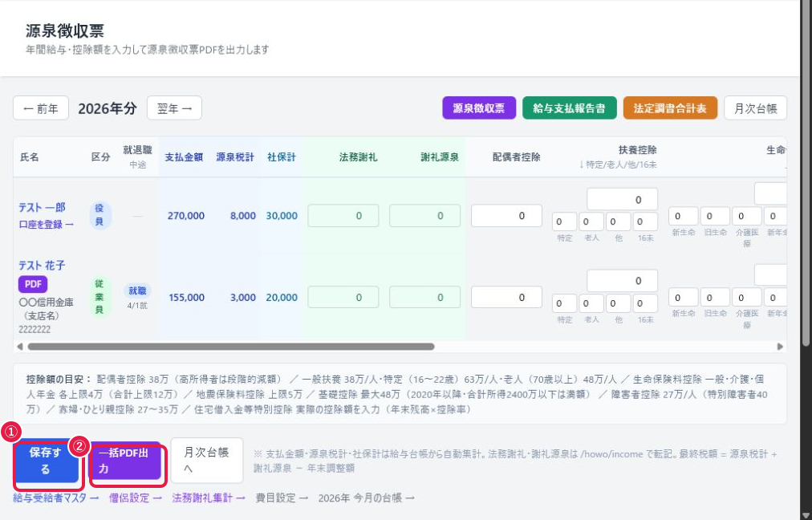Click account number 2222222 text
Screen dimensions: 812x520
[x=35, y=329]
